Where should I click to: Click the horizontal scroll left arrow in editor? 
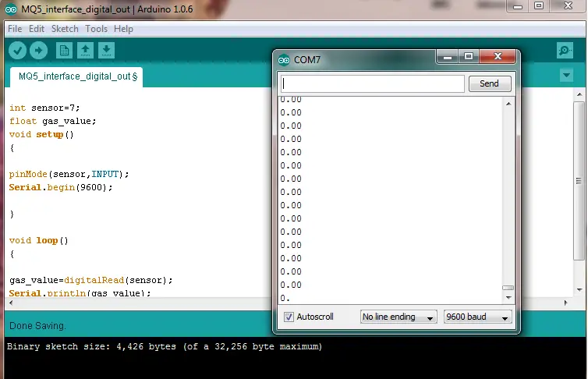click(x=11, y=303)
